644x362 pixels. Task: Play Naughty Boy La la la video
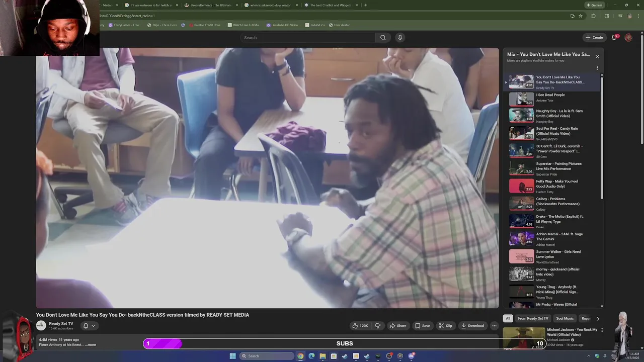pyautogui.click(x=552, y=116)
